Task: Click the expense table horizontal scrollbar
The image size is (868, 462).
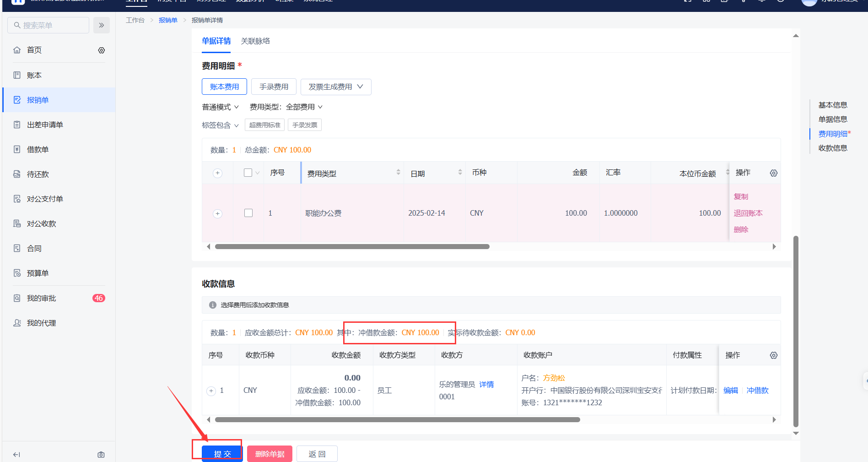Action: [352, 247]
